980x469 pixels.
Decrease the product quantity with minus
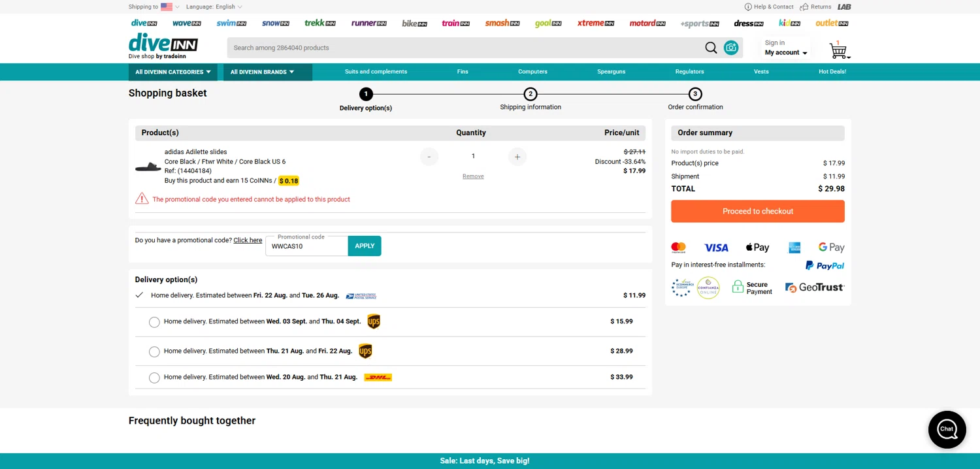[x=429, y=157]
